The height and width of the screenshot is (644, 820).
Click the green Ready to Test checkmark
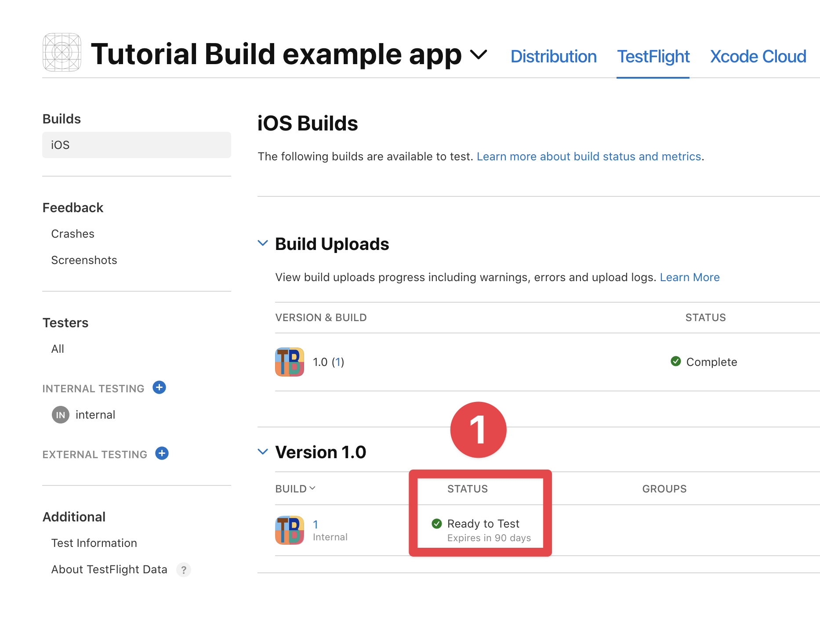436,523
